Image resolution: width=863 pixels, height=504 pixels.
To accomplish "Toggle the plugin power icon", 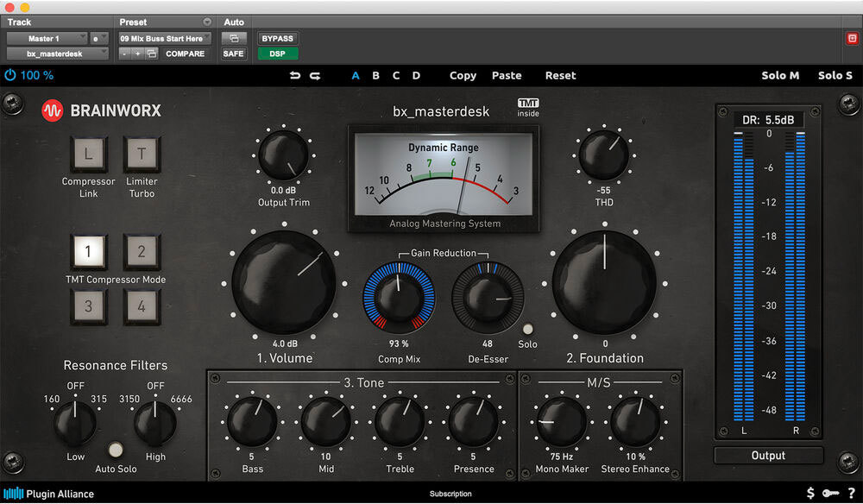I will [10, 75].
